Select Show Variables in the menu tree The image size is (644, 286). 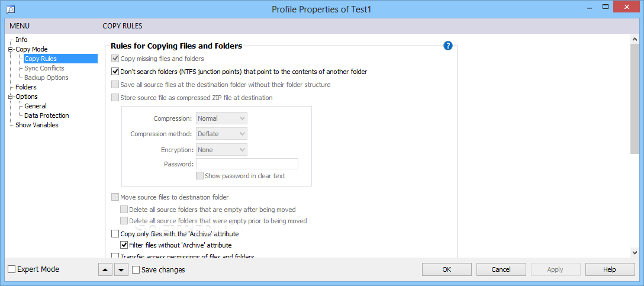(37, 125)
